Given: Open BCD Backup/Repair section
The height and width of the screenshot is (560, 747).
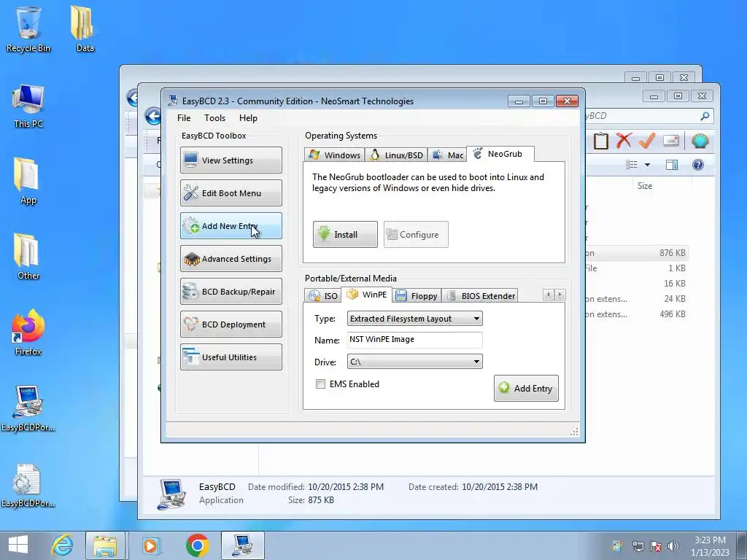Looking at the screenshot, I should (231, 292).
